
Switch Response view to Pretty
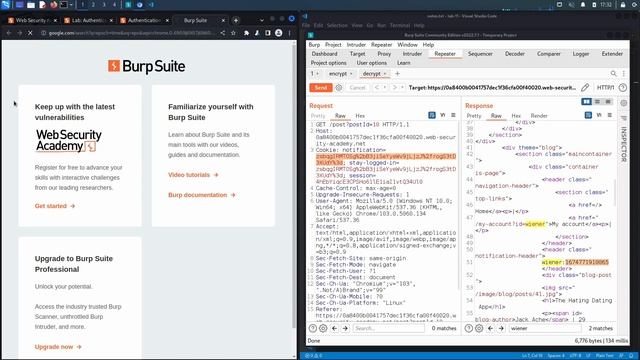click(x=474, y=116)
